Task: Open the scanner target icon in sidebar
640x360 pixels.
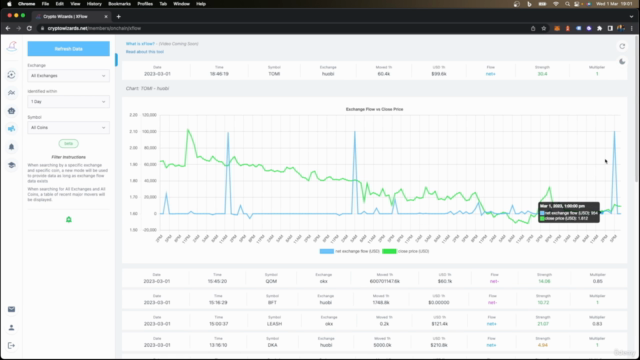Action: tap(11, 75)
